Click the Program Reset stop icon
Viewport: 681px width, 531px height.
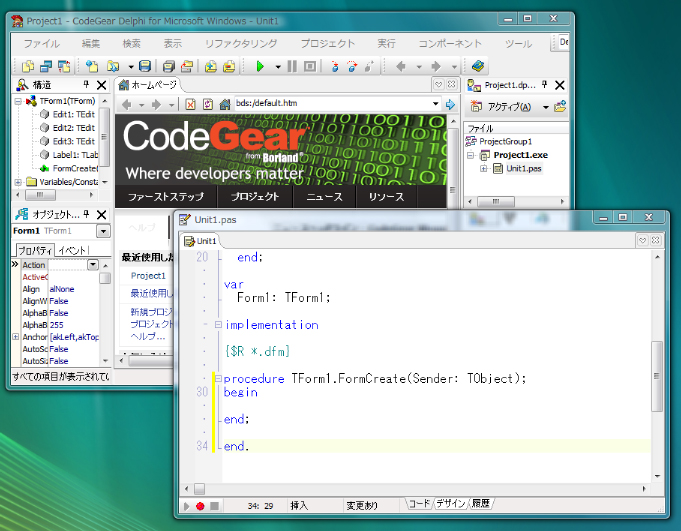pos(310,66)
